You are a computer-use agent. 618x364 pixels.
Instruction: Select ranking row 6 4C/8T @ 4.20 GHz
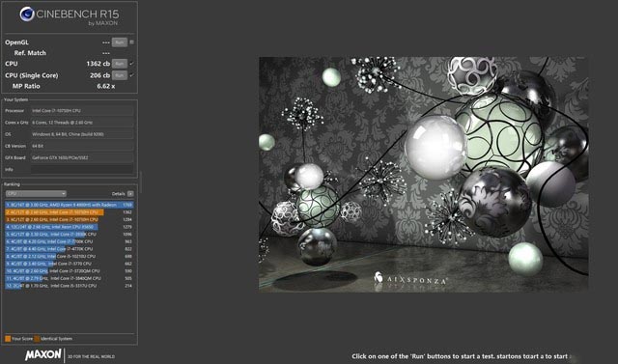coord(69,241)
